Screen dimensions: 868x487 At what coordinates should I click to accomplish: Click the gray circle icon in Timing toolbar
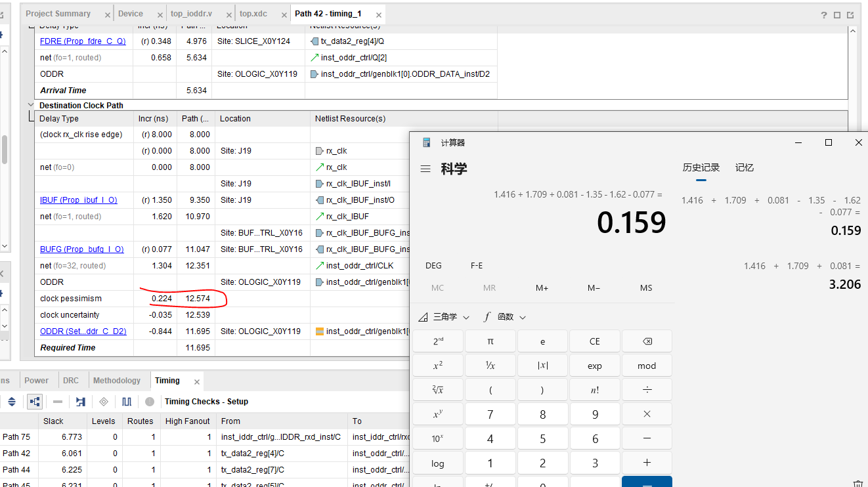tap(150, 402)
